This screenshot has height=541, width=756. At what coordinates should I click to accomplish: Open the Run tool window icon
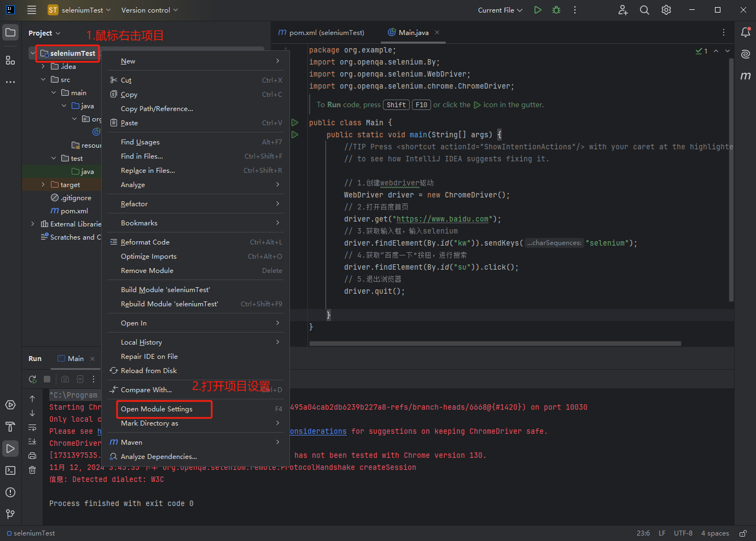pos(10,449)
